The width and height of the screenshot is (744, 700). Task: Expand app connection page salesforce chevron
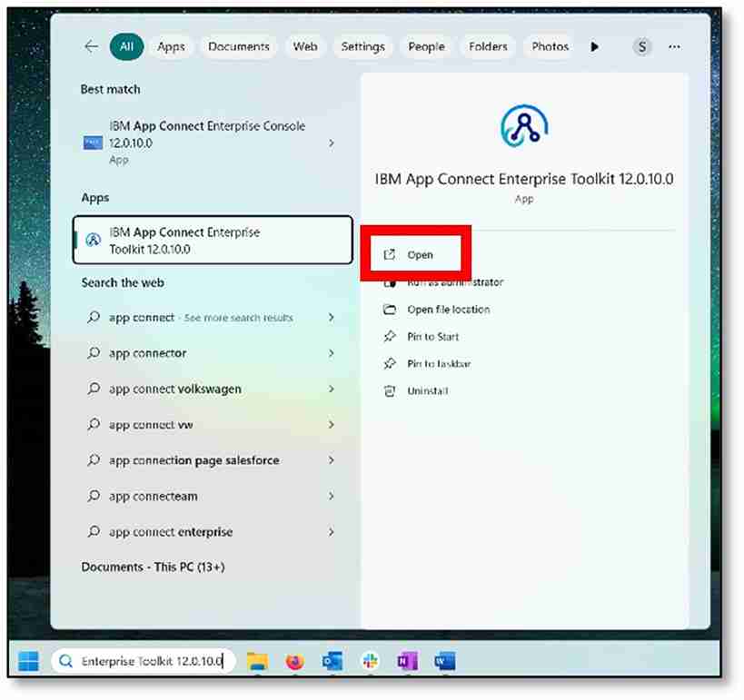coord(332,460)
